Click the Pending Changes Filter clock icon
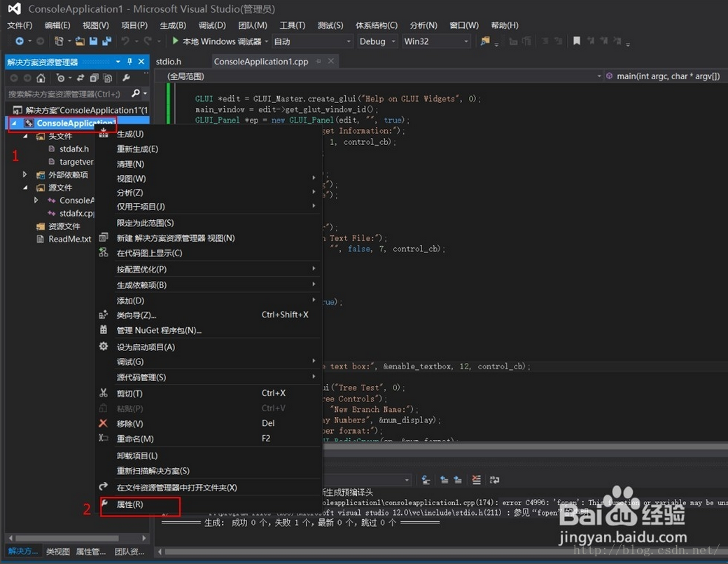Image resolution: width=728 pixels, height=564 pixels. 60,78
